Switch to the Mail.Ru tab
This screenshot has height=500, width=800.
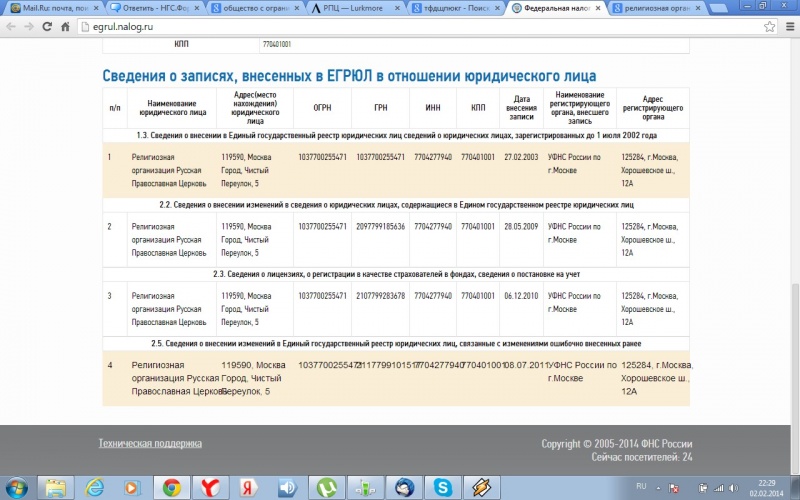point(55,8)
